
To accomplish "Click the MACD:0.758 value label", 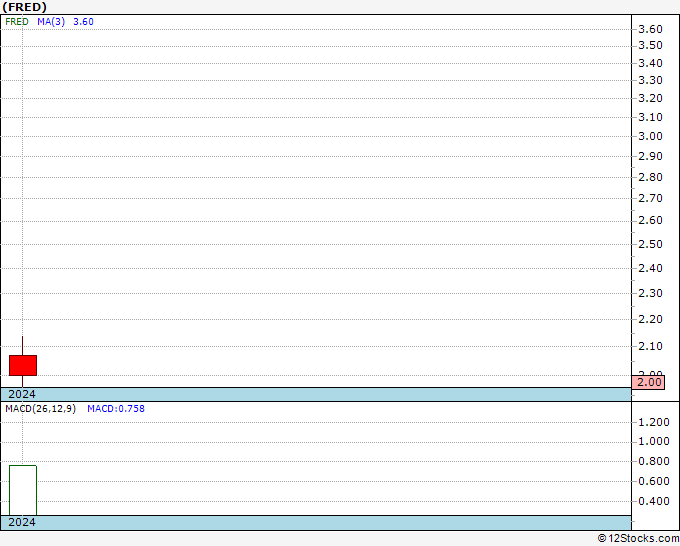I will 116,409.
